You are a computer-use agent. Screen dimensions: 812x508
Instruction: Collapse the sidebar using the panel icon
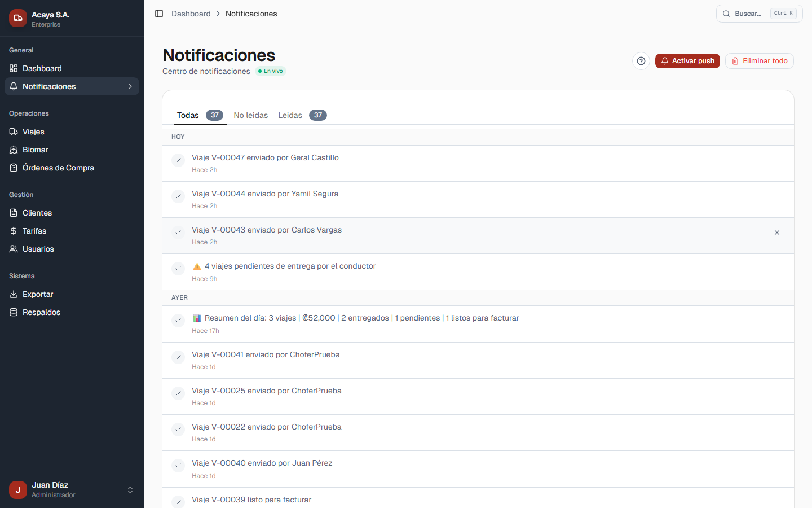pos(158,13)
